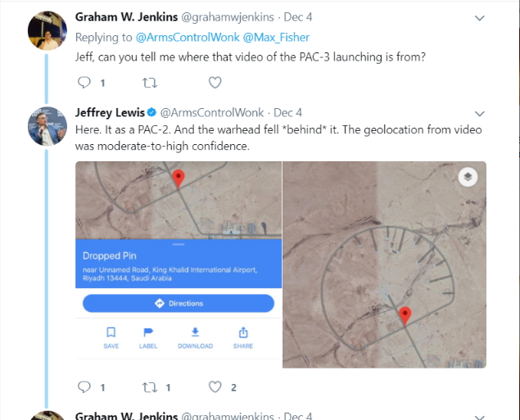Retweet Jeffrey Lewis' PAC-2 tweet
520x420 pixels.
[149, 387]
